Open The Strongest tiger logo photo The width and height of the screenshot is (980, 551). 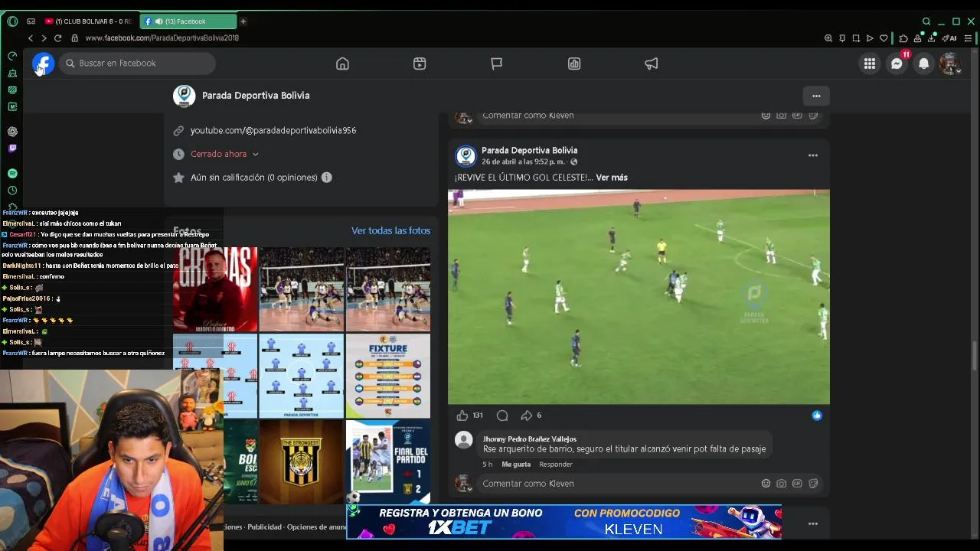tap(301, 461)
